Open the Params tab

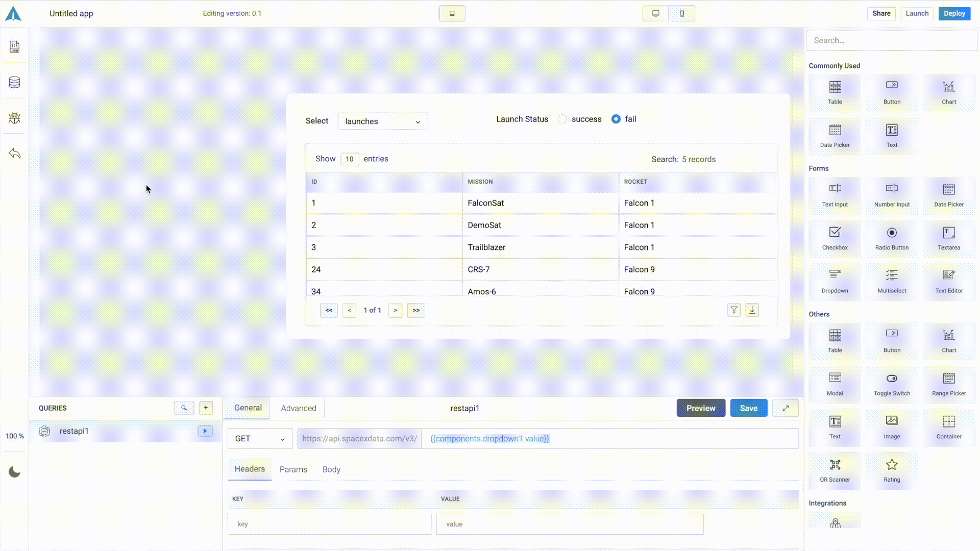coord(293,469)
